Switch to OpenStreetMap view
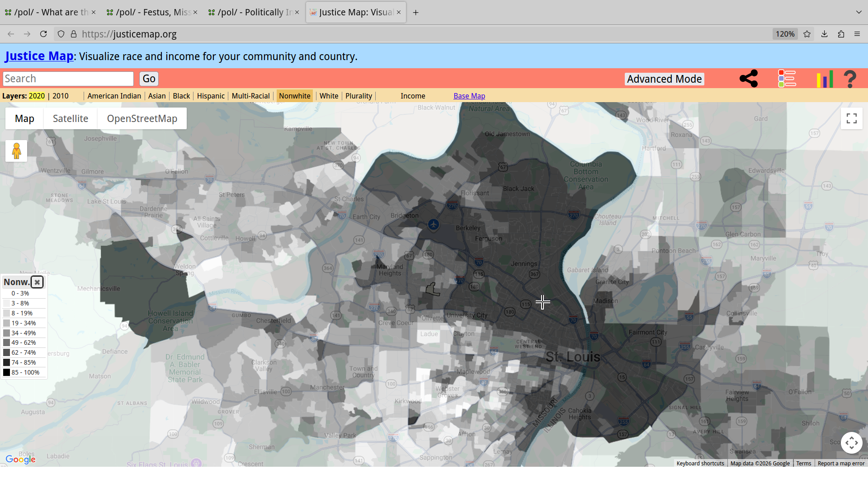Screen dimensions: 868x488 pyautogui.click(x=142, y=119)
